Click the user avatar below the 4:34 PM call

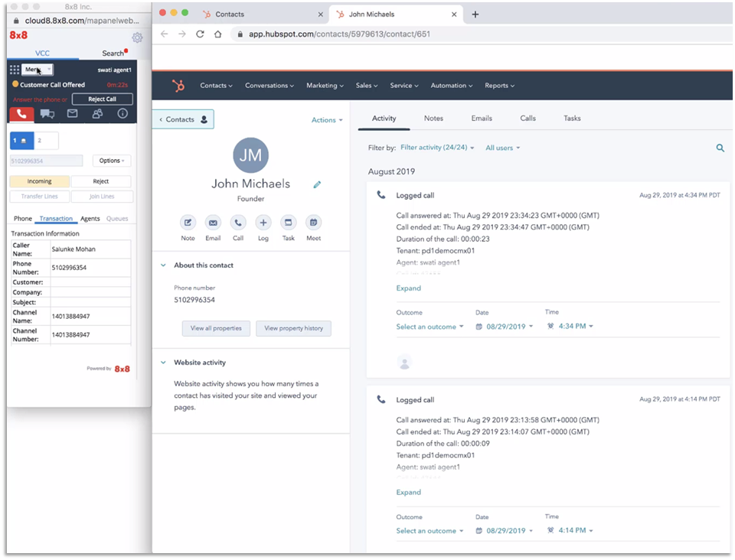click(x=404, y=362)
